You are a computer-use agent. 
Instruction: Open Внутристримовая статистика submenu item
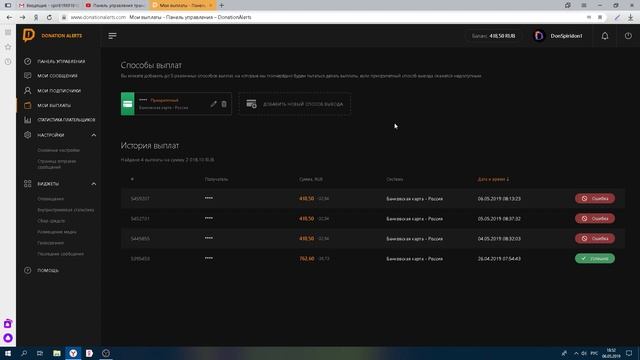65,210
